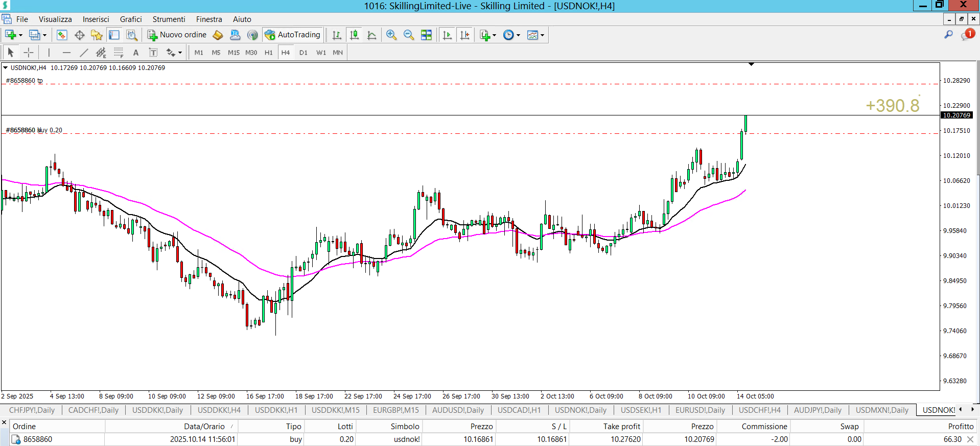Zoom out of the chart
This screenshot has width=980, height=446.
click(409, 35)
